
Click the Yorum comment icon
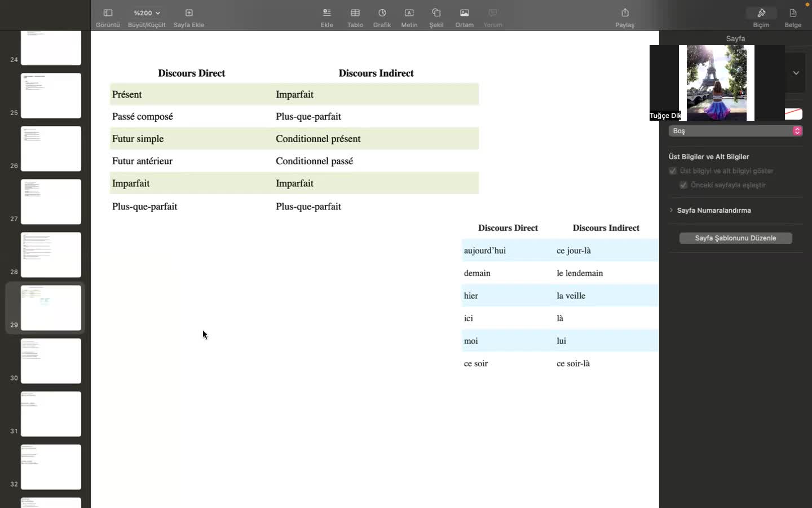(x=493, y=13)
